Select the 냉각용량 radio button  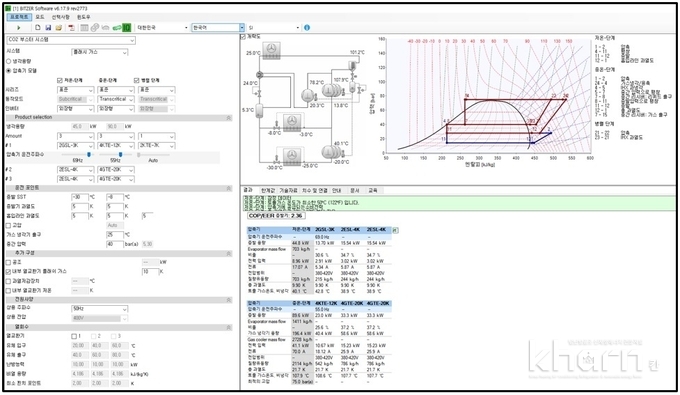click(x=8, y=61)
